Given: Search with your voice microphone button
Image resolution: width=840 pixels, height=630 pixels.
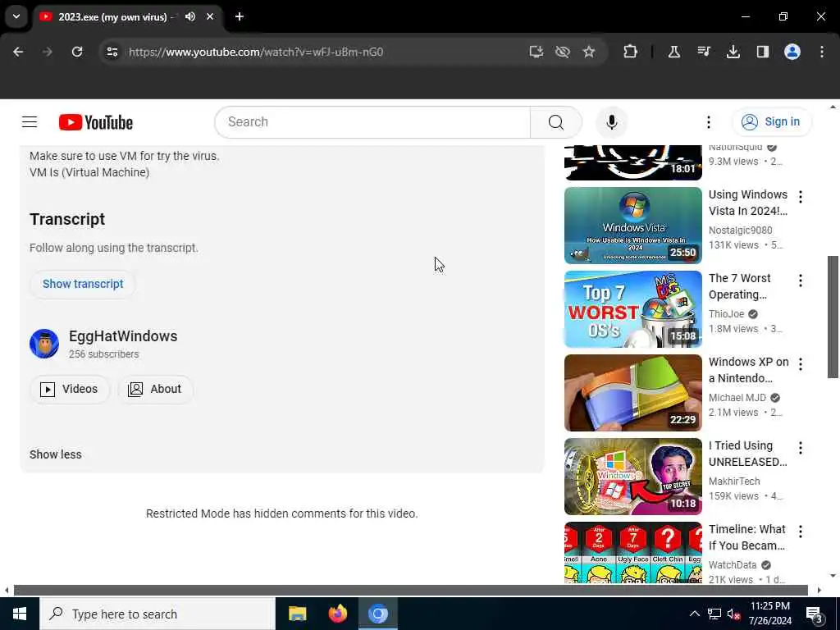Looking at the screenshot, I should [x=611, y=122].
